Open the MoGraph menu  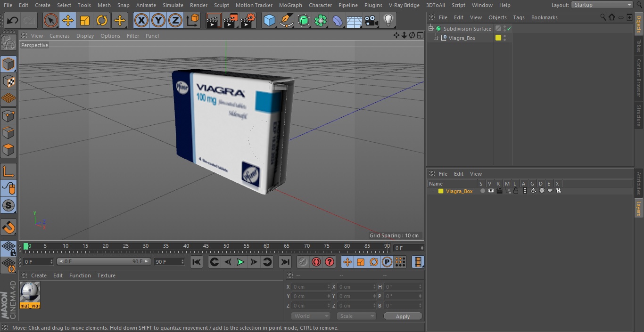(290, 5)
